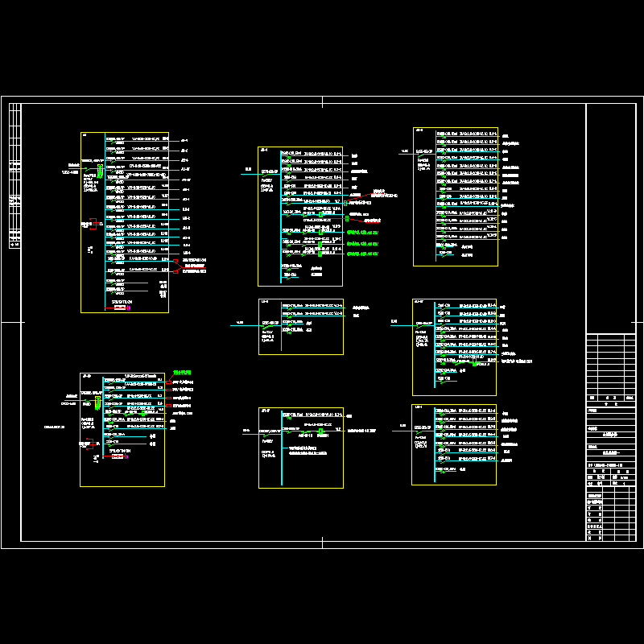The width and height of the screenshot is (644, 644).
Task: Click the red fuse symbol in bottom-left panel
Action: click(118, 456)
